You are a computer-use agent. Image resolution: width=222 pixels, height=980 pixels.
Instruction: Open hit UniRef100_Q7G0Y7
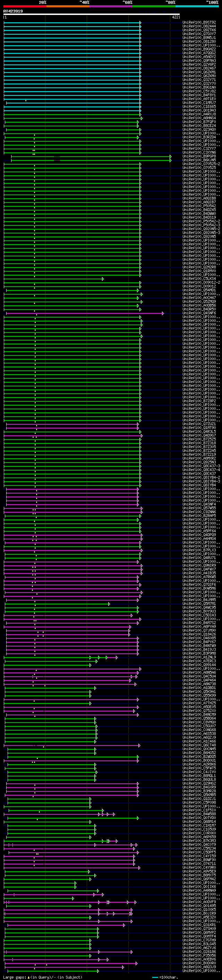point(199,34)
